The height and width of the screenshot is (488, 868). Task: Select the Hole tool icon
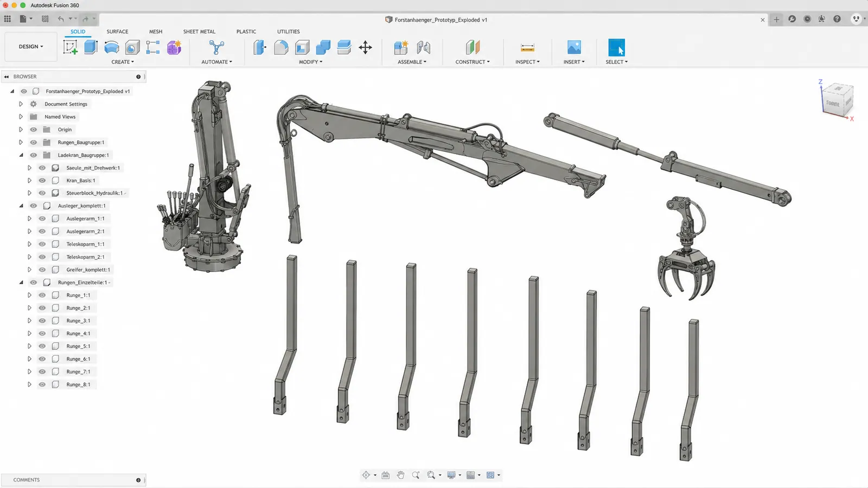(x=132, y=48)
